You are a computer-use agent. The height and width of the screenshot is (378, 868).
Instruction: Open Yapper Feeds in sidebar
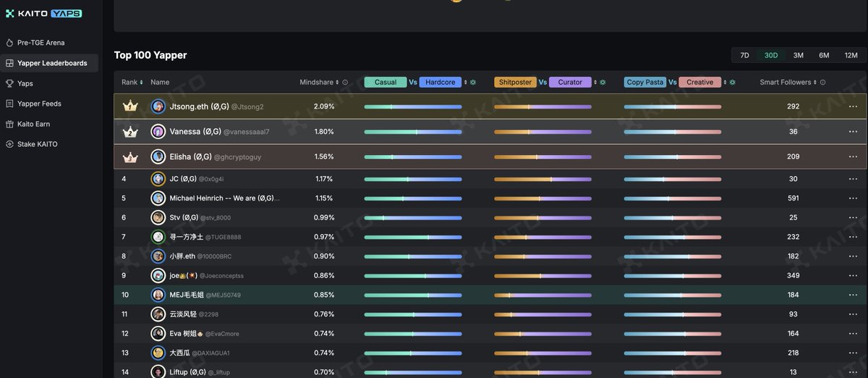click(x=39, y=104)
